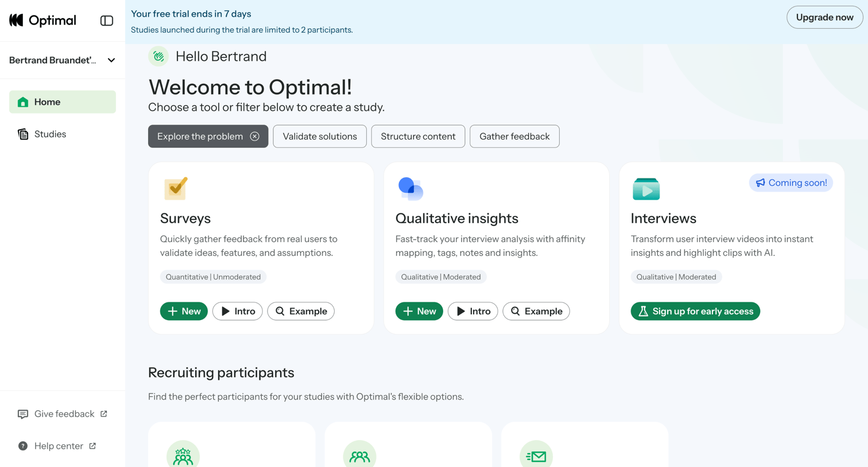Viewport: 868px width, 467px height.
Task: Sign up for early access to Interviews
Action: coord(695,311)
